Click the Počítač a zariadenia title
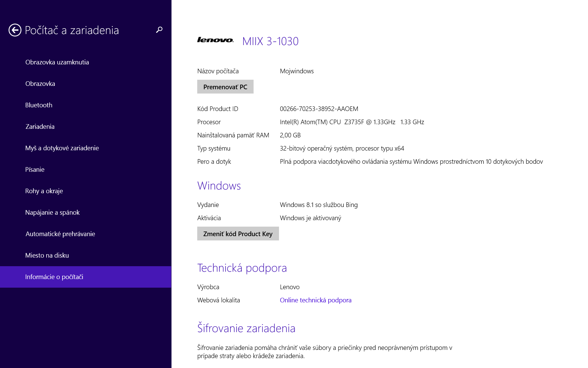Viewport: 588px width, 368px height. click(72, 30)
